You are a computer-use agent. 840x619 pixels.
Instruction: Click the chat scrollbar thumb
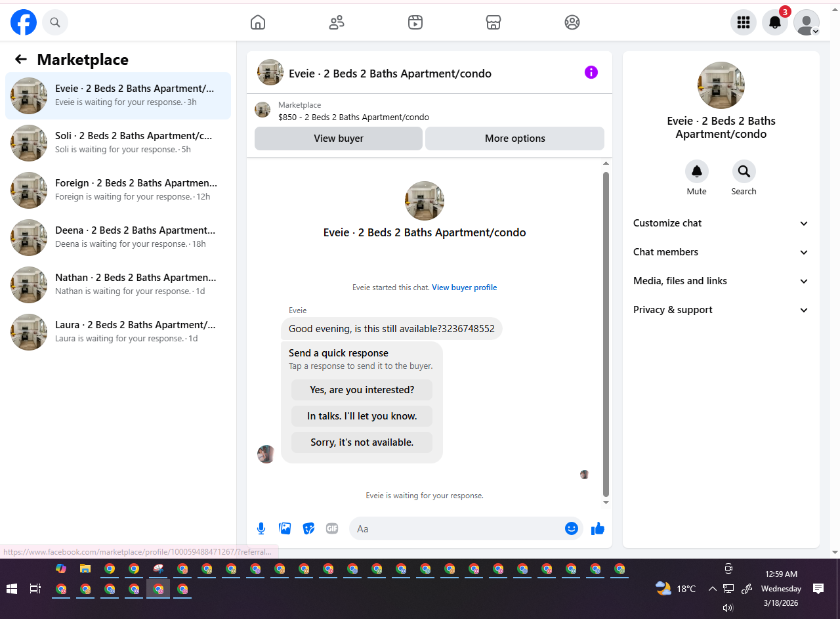(x=606, y=333)
